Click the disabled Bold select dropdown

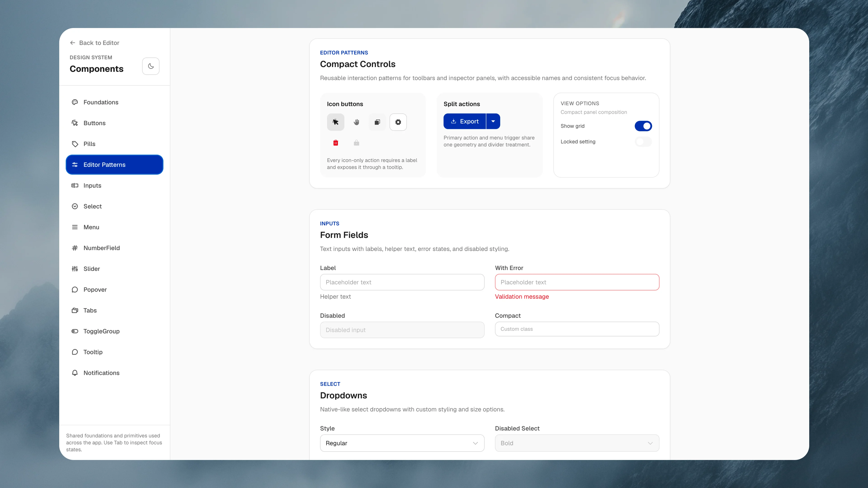(577, 443)
